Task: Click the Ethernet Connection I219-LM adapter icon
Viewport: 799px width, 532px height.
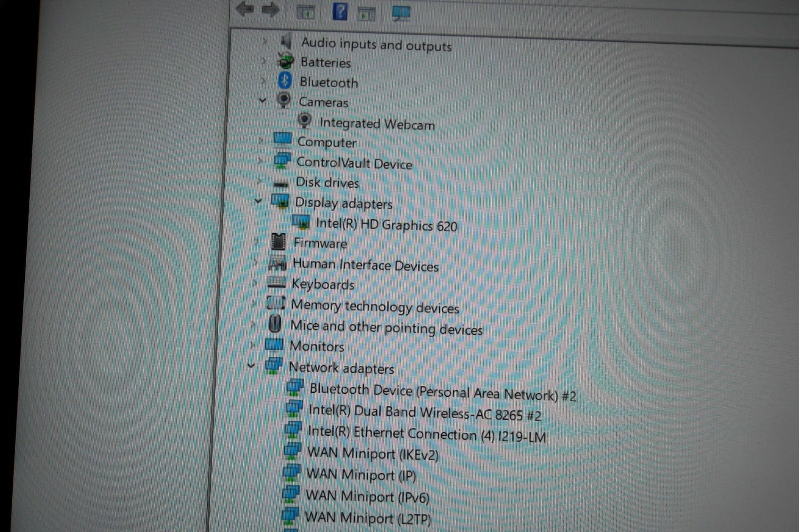Action: 293,430
